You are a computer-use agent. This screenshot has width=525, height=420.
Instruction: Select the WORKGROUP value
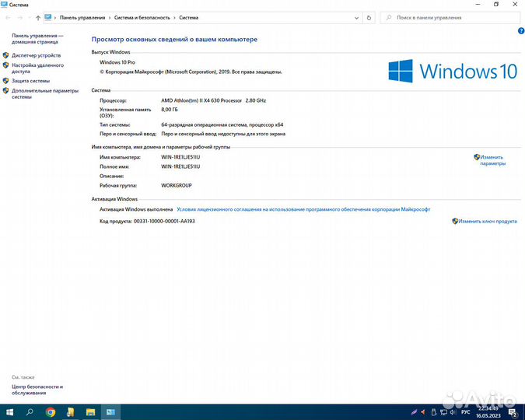(177, 185)
